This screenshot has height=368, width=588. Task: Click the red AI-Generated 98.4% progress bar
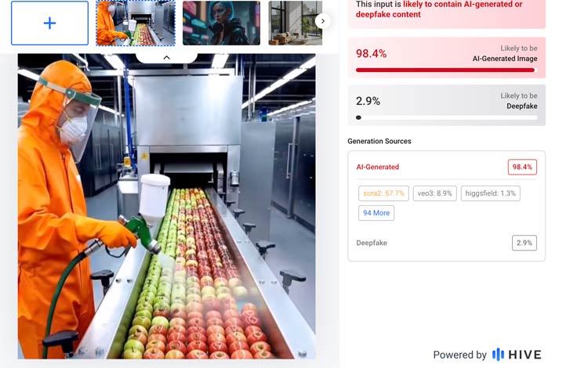tap(446, 70)
